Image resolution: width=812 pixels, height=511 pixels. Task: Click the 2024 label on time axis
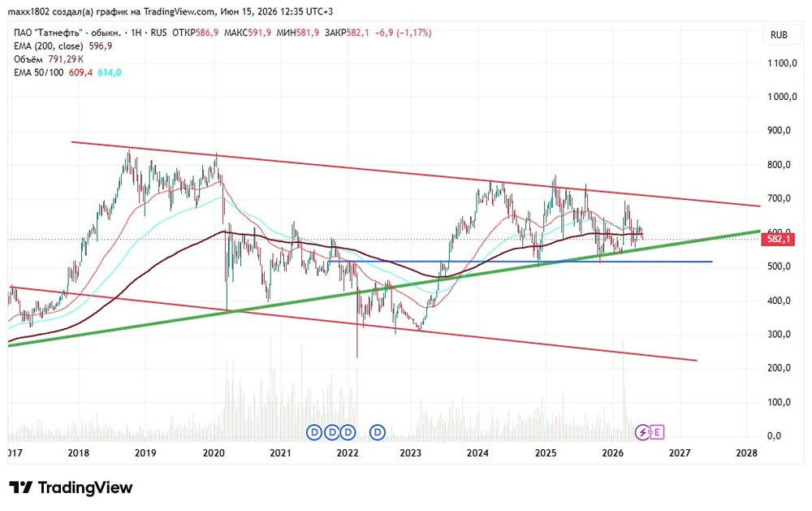pos(477,453)
